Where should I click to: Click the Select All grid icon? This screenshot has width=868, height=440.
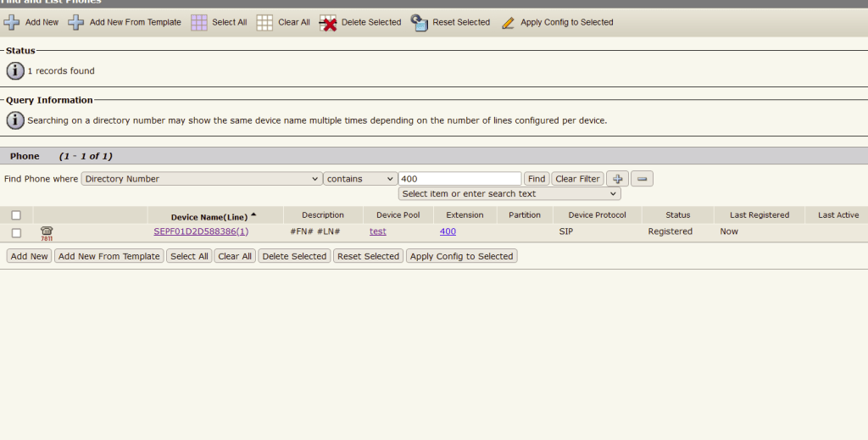199,22
